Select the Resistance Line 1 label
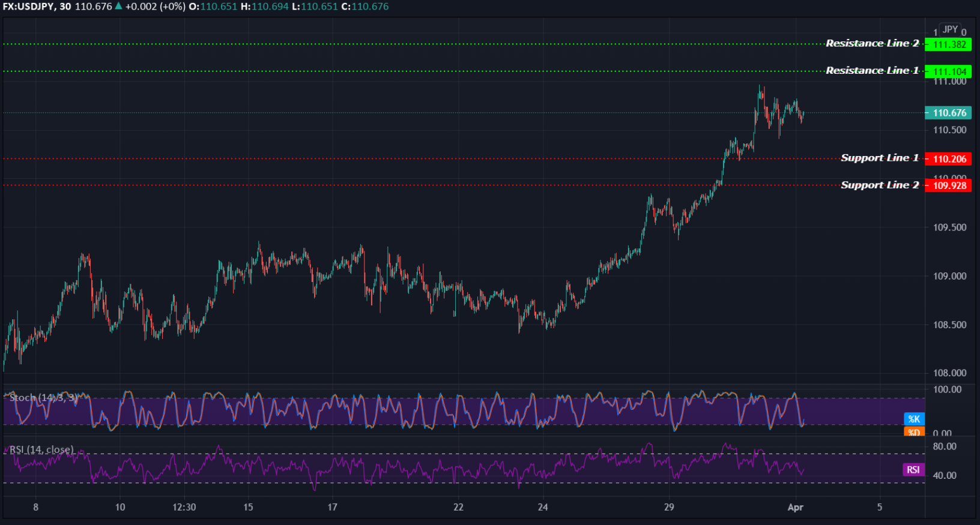This screenshot has width=980, height=525. (872, 70)
